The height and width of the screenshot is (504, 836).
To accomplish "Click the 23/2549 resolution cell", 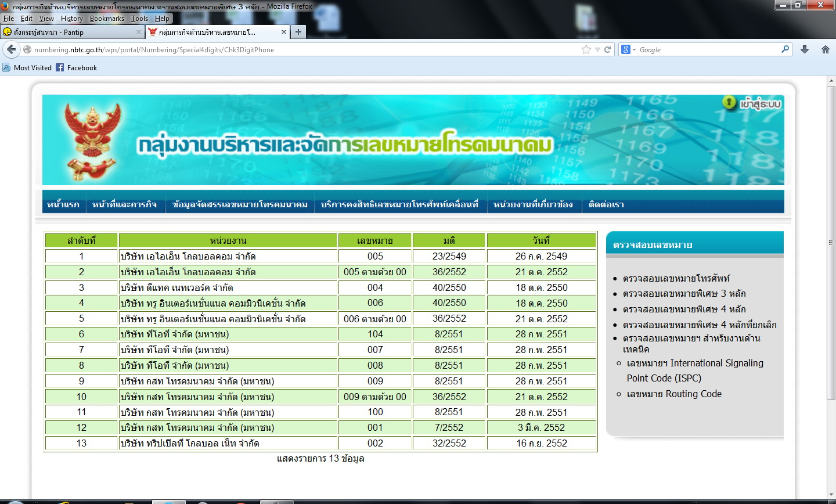I will [449, 256].
